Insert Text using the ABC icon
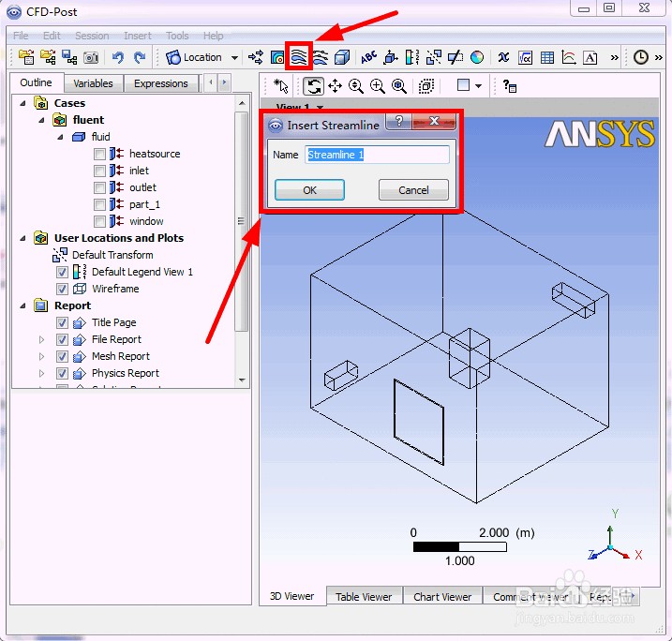Viewport: 672px width, 641px height. click(x=368, y=57)
